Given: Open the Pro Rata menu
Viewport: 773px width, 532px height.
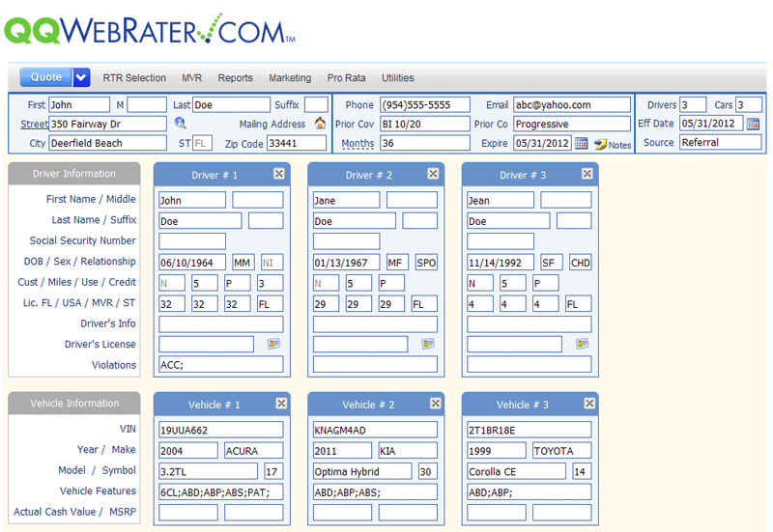Looking at the screenshot, I should pos(347,78).
